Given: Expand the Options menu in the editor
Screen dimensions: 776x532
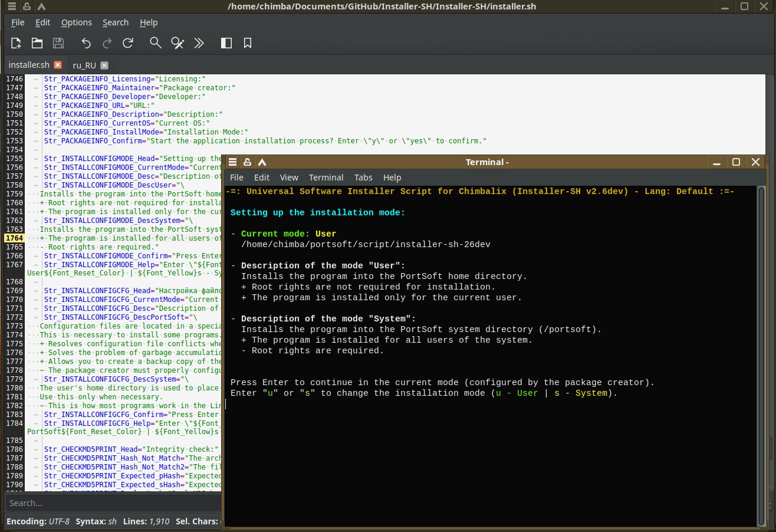Looking at the screenshot, I should click(x=77, y=22).
